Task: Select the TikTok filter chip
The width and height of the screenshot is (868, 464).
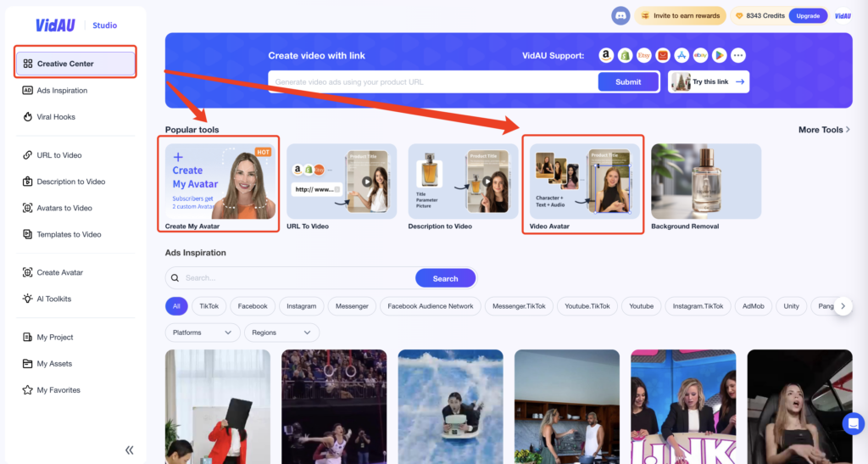Action: click(209, 306)
